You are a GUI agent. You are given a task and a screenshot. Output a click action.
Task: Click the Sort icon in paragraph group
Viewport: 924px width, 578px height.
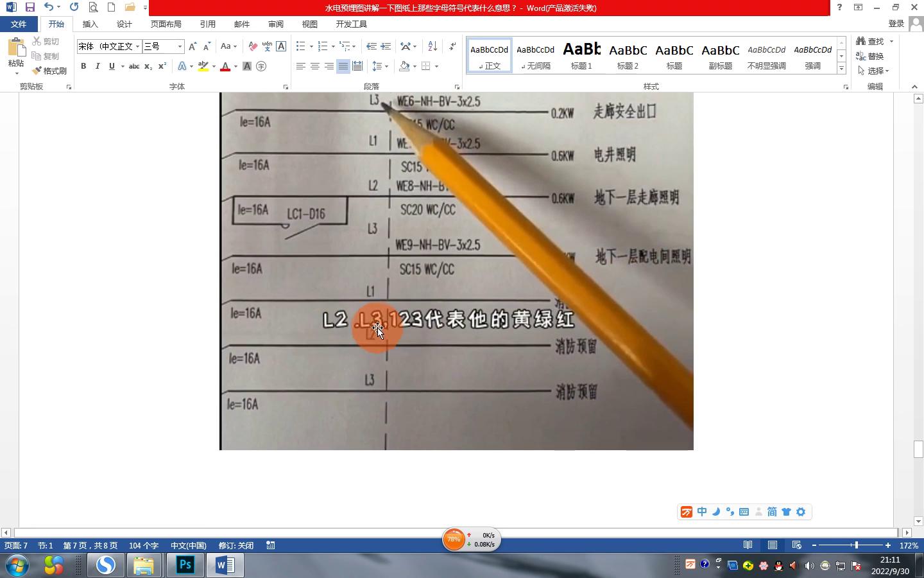pyautogui.click(x=432, y=46)
